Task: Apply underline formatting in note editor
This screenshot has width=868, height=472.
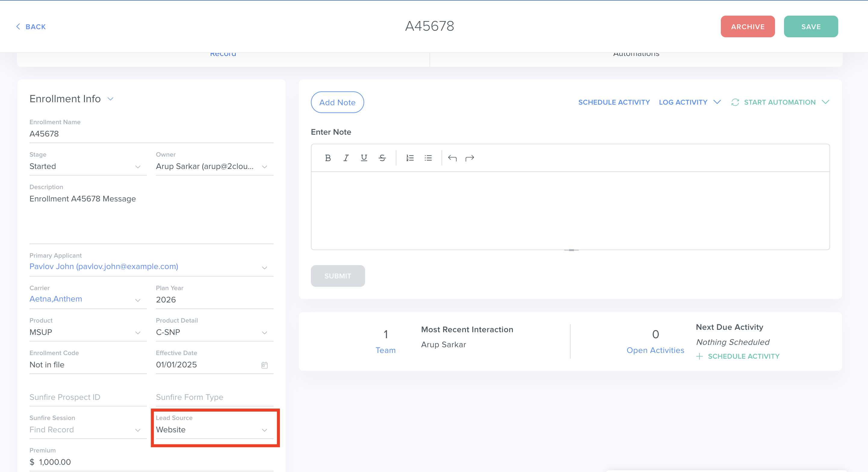Action: [x=364, y=158]
